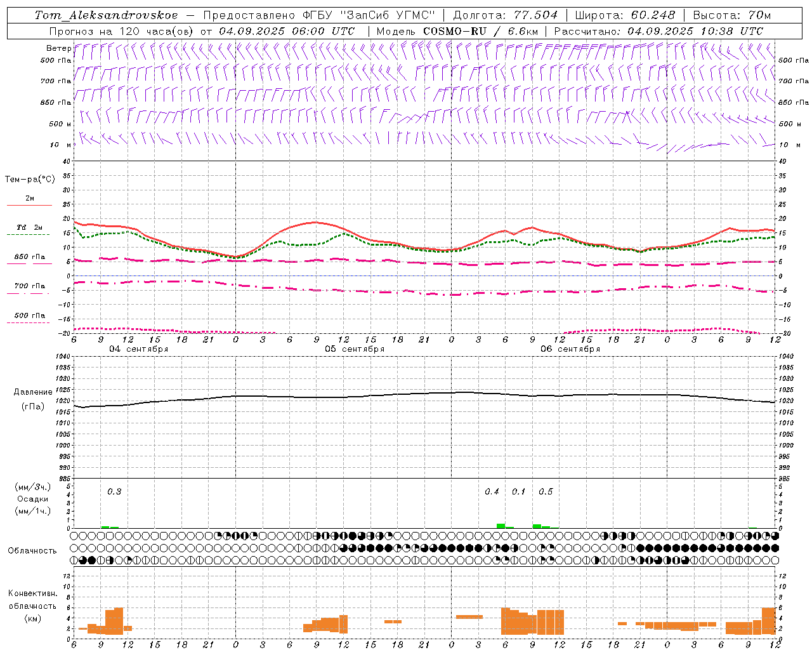The height and width of the screenshot is (650, 812).
Task: Click the '10 м' wind level label on left
Action: tap(61, 145)
